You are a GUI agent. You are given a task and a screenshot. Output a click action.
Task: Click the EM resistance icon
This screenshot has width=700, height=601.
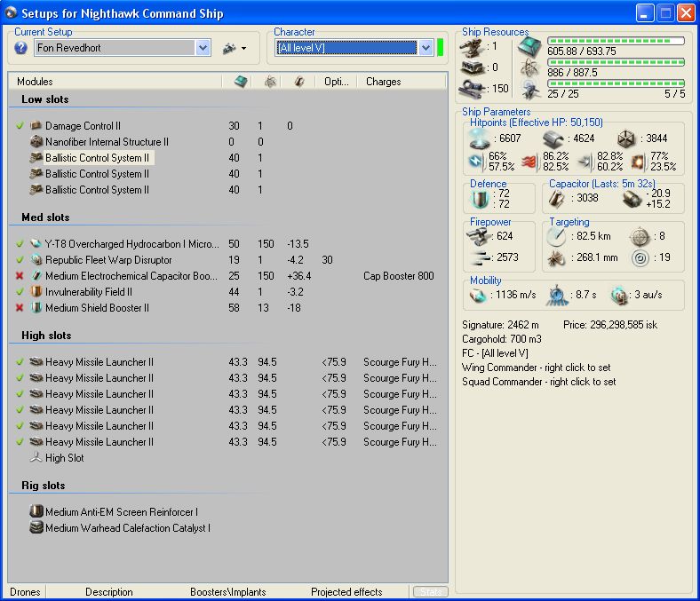pos(476,162)
